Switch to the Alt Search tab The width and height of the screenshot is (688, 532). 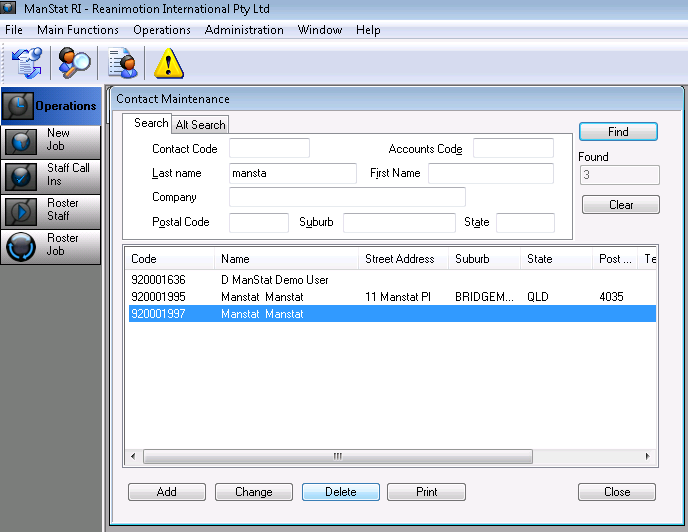pos(200,125)
